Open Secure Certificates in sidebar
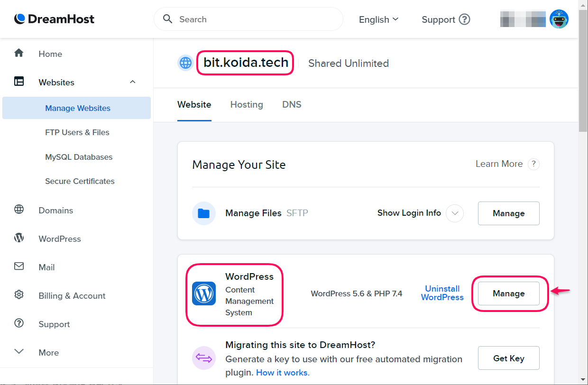 (80, 181)
